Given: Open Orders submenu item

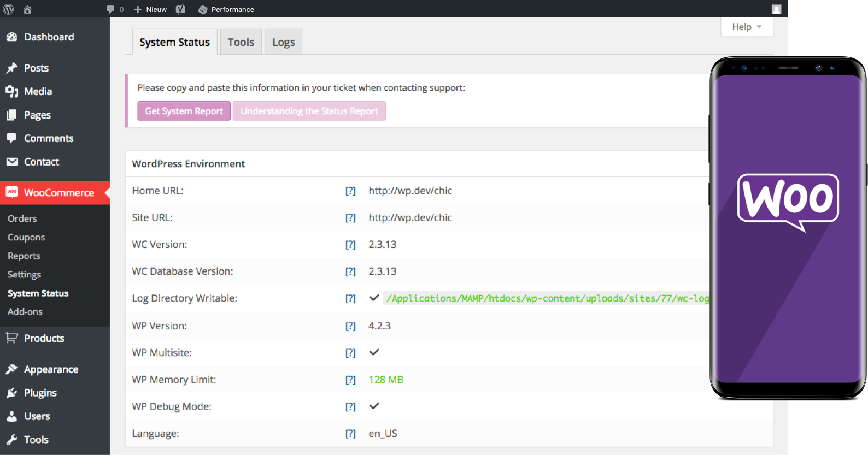Looking at the screenshot, I should (22, 218).
